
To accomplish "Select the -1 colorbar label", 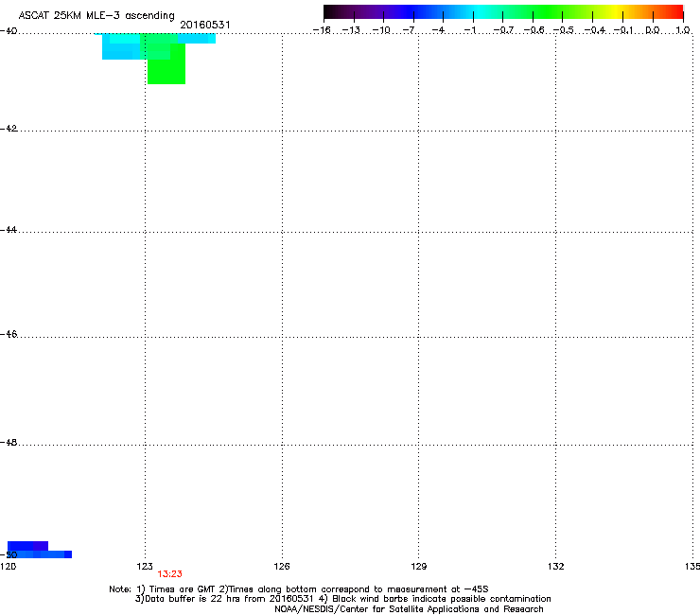I will pyautogui.click(x=469, y=30).
